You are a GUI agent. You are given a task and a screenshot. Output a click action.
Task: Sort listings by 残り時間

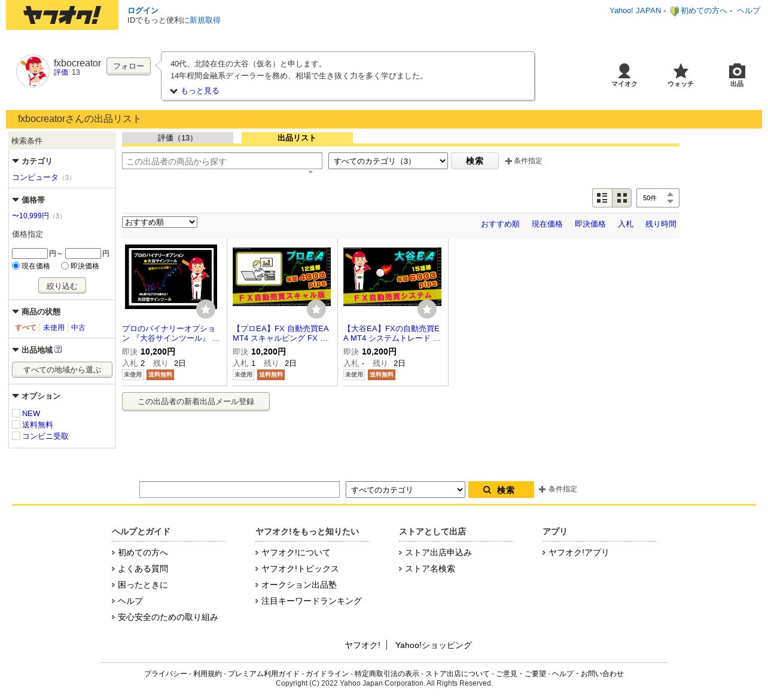(x=661, y=224)
